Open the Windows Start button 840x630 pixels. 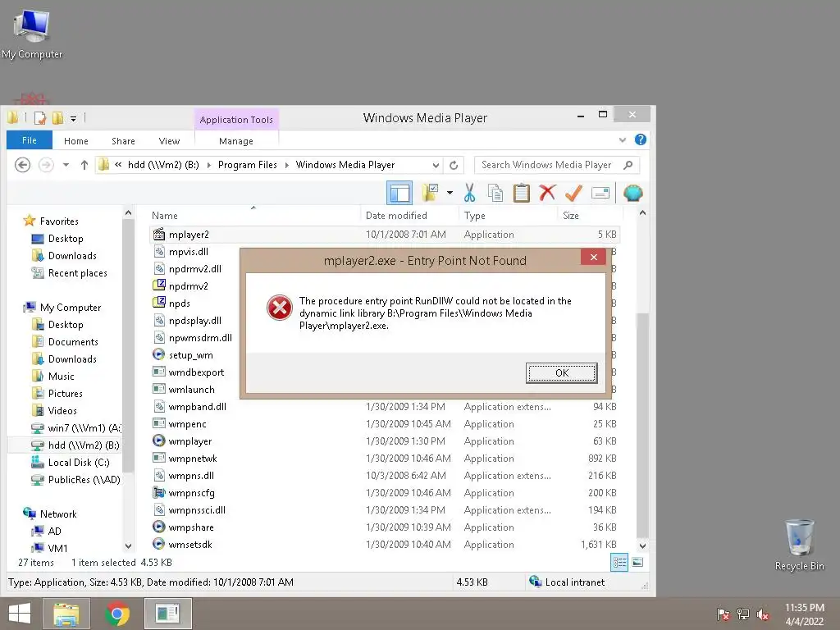[x=20, y=614]
